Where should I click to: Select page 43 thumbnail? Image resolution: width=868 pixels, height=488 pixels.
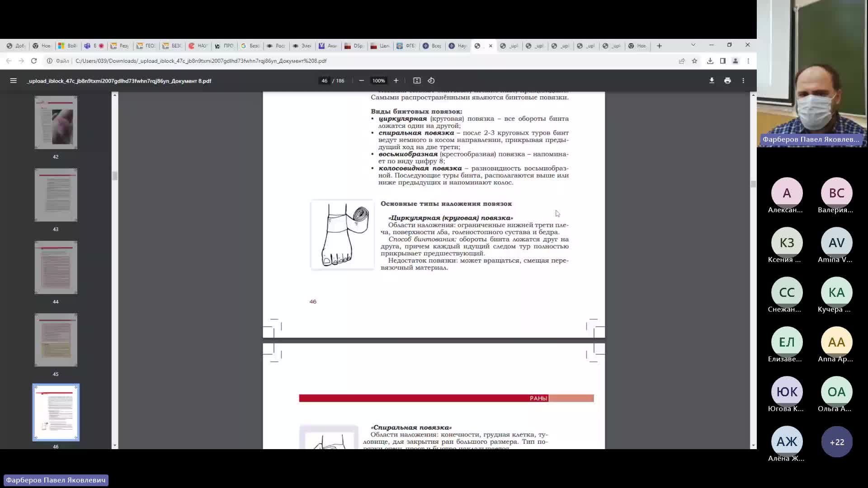pos(56,195)
